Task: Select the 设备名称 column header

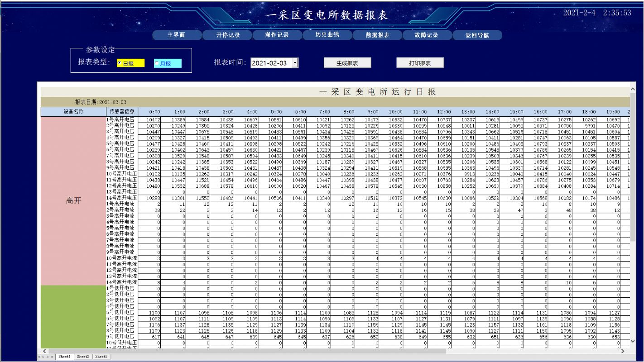Action: (x=73, y=111)
